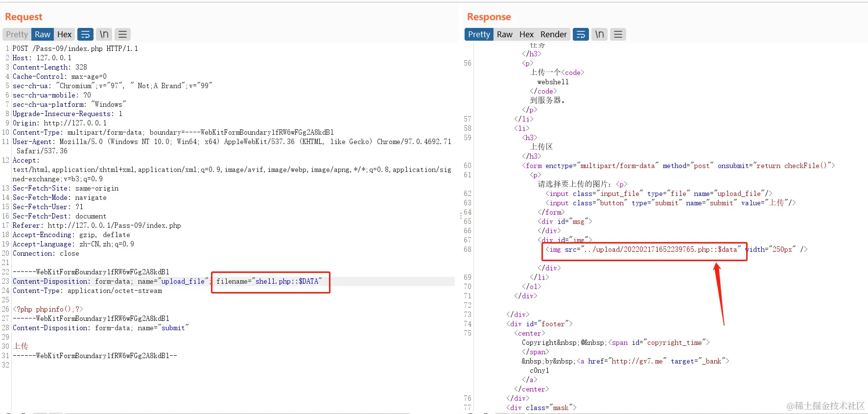Image resolution: width=868 pixels, height=414 pixels.
Task: Open the Render tab in Response panel
Action: coord(554,34)
